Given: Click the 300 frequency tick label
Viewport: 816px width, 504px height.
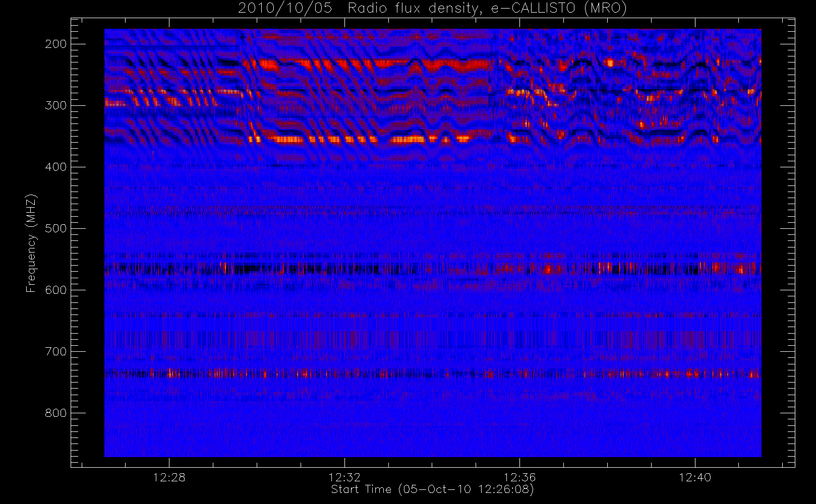Looking at the screenshot, I should coord(55,105).
